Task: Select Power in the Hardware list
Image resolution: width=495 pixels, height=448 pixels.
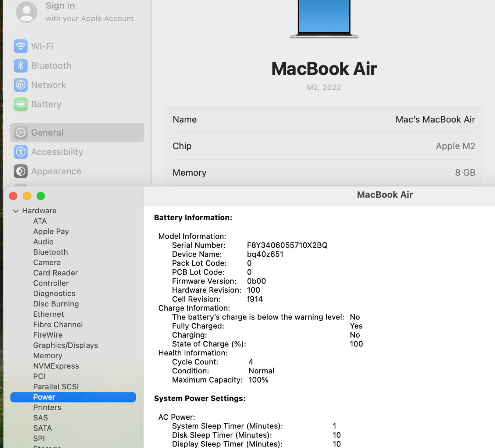Action: click(x=44, y=397)
